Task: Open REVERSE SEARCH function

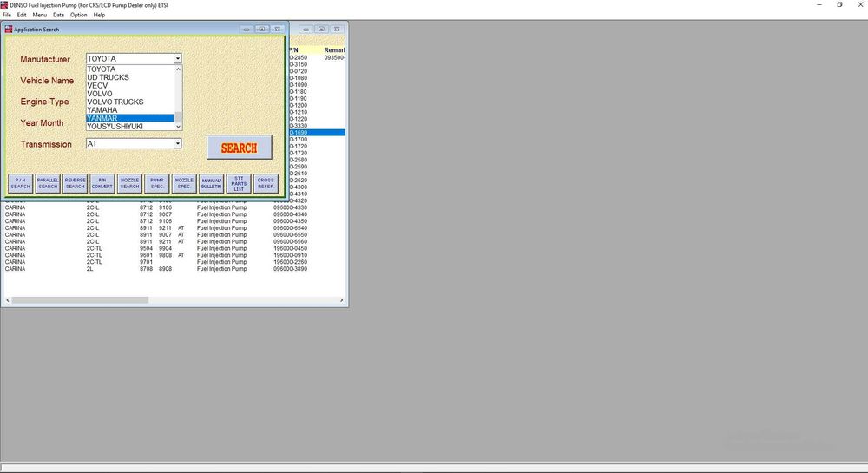Action: click(x=75, y=184)
